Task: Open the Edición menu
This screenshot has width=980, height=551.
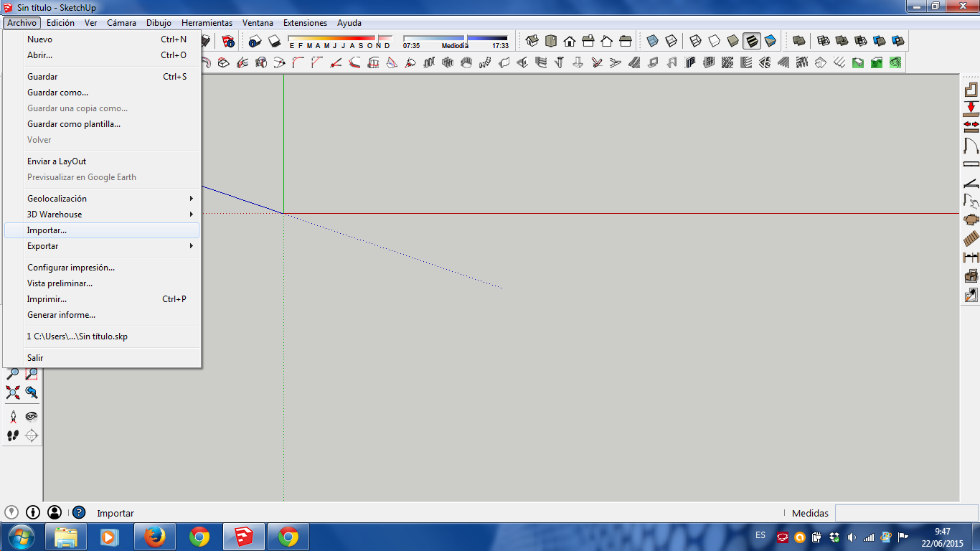Action: (60, 23)
